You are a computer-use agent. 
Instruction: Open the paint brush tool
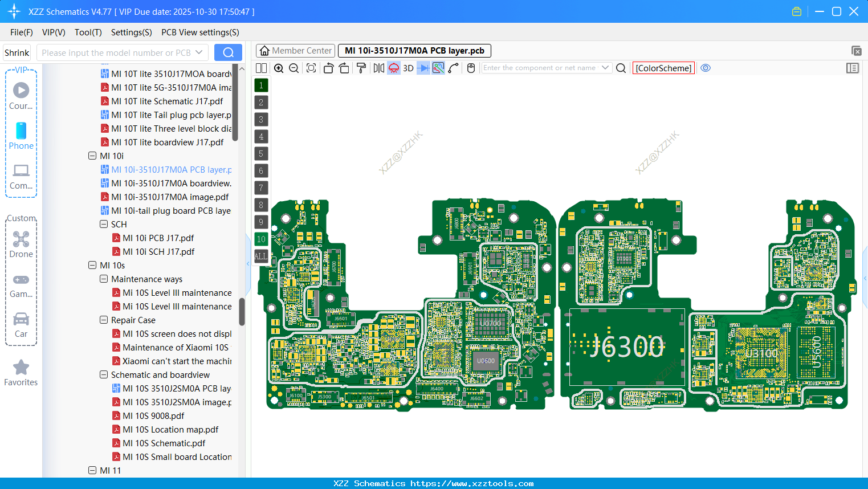(x=360, y=68)
